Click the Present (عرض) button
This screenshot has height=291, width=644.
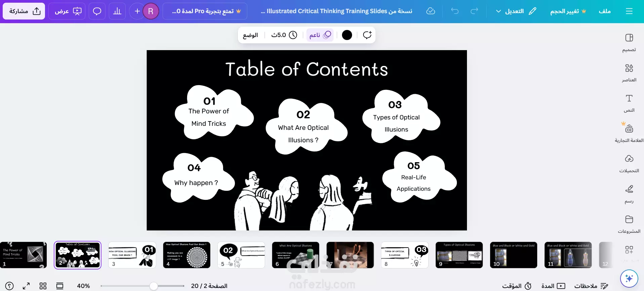pos(67,11)
